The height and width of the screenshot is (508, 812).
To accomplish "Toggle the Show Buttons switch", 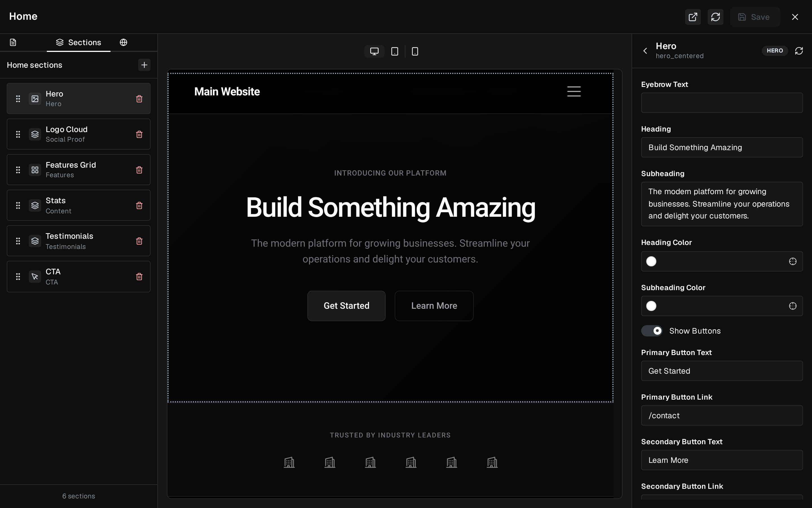I will (652, 331).
